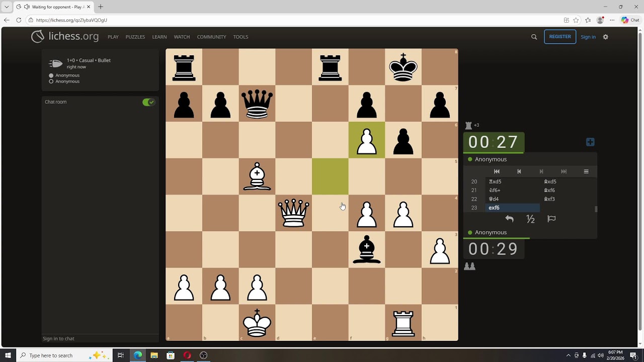Viewport: 644px width, 362px height.
Task: Select the black queen on c7
Action: (x=257, y=104)
